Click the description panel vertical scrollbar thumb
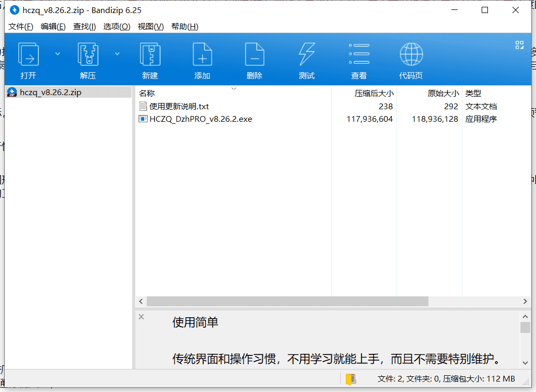This screenshot has height=392, width=536. tap(526, 327)
